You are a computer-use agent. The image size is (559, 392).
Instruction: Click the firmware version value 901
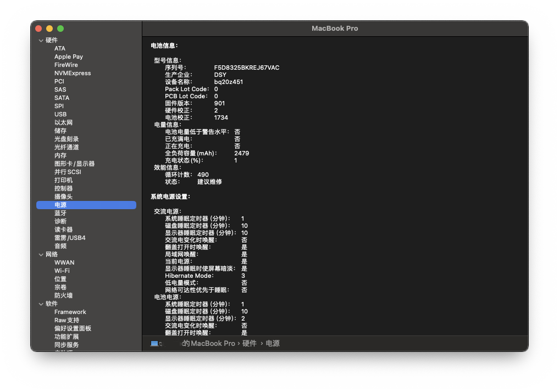coord(219,103)
